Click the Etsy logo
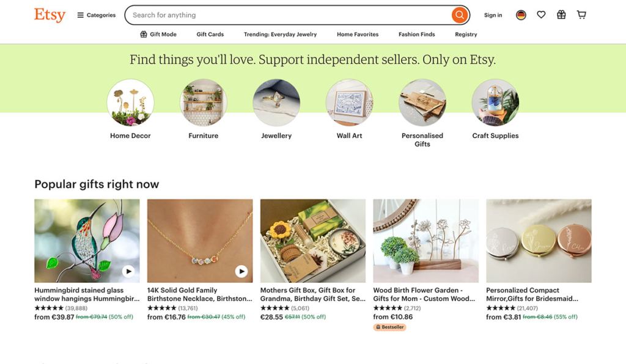626x364 pixels. pyautogui.click(x=49, y=15)
